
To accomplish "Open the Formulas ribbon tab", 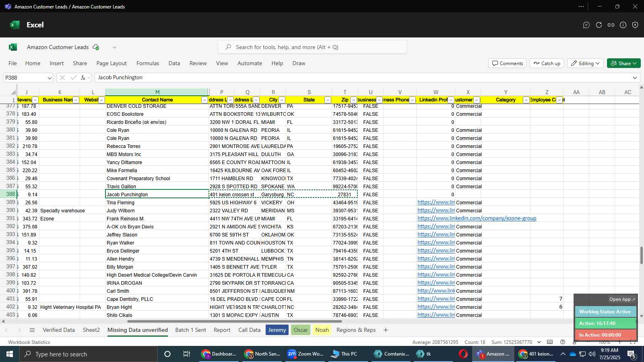I will 148,63.
